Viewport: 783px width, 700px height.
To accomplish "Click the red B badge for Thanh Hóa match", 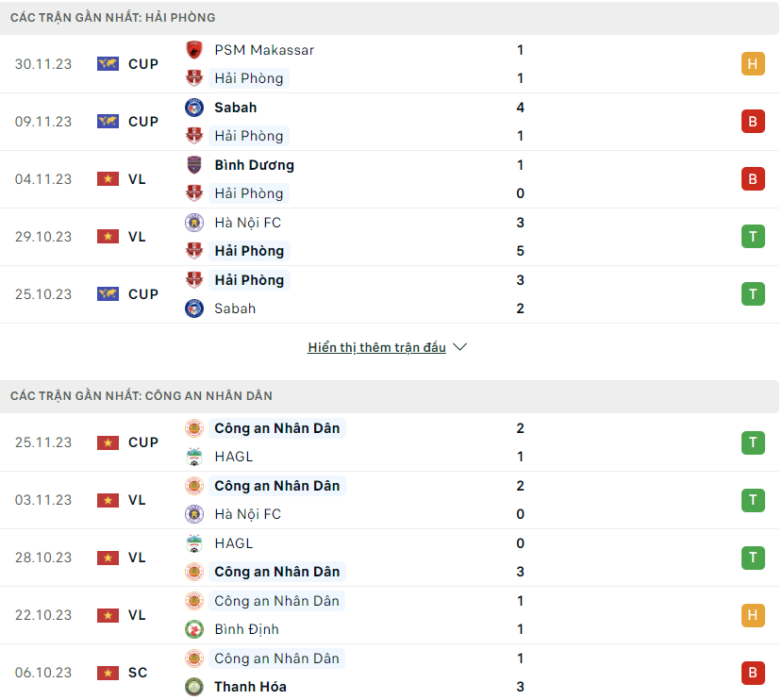I will coord(753,673).
